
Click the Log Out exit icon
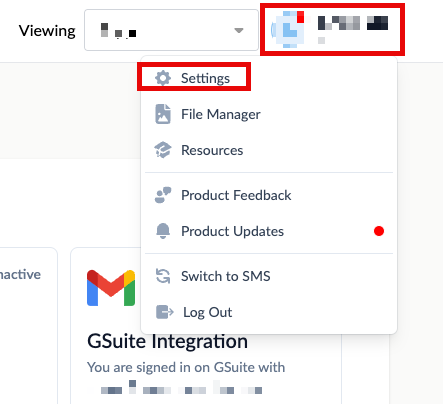[165, 312]
